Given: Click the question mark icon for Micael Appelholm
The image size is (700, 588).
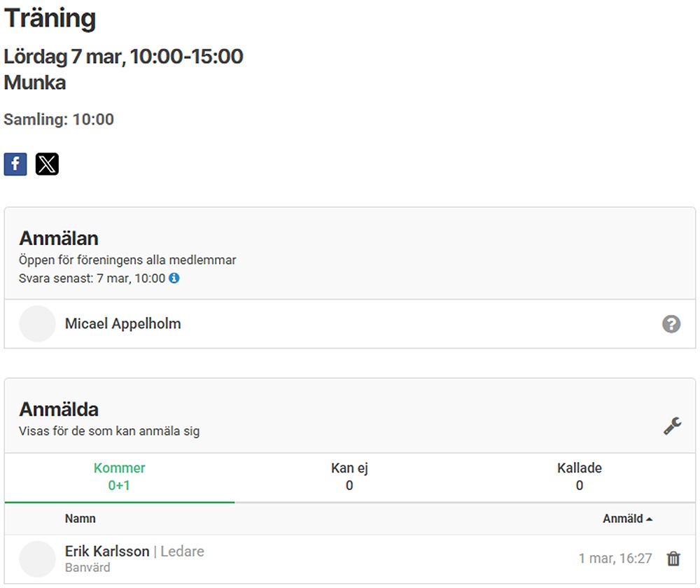Looking at the screenshot, I should point(671,324).
